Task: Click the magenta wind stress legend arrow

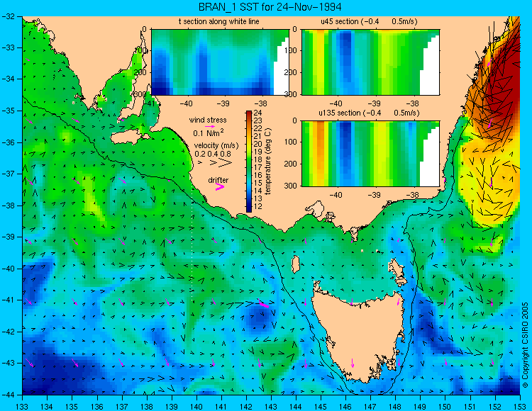Action: pyautogui.click(x=209, y=126)
